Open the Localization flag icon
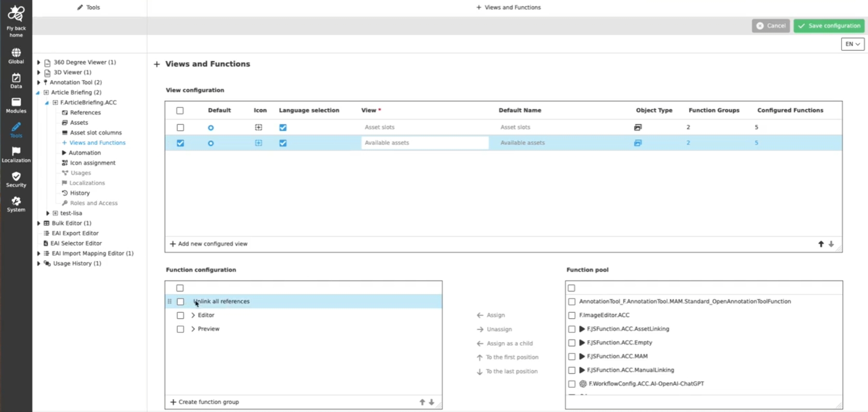This screenshot has height=412, width=868. click(16, 152)
